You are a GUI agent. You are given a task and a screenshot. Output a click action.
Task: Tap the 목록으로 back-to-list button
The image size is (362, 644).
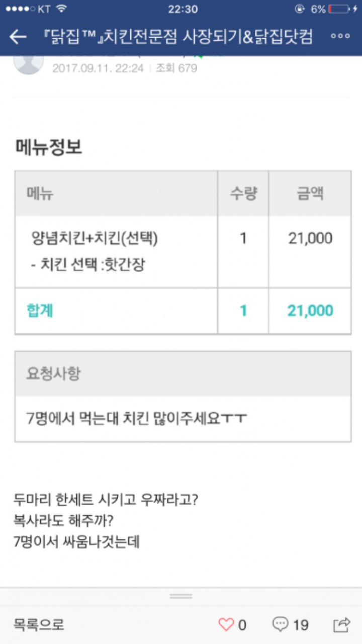[39, 625]
